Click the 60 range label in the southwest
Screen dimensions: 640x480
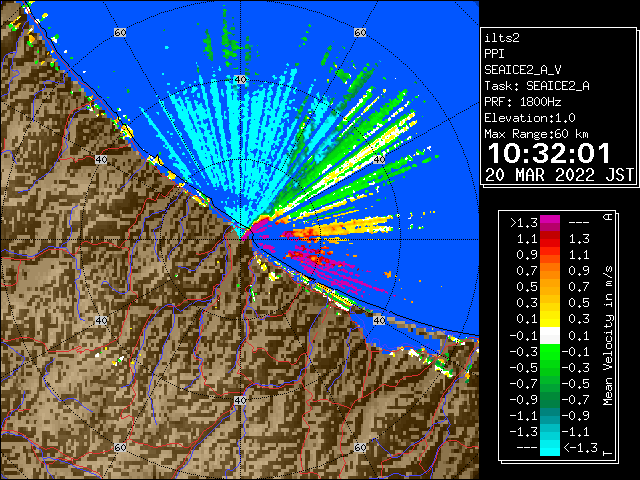pos(120,447)
